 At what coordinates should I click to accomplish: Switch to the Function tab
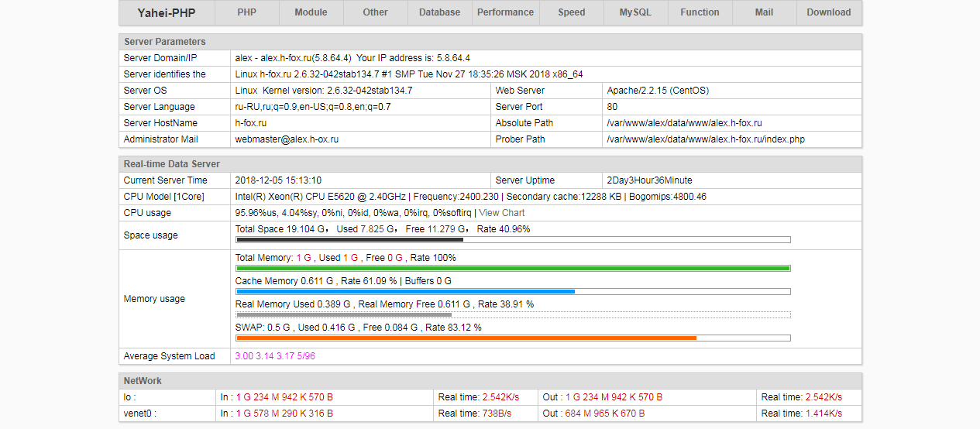pos(700,12)
